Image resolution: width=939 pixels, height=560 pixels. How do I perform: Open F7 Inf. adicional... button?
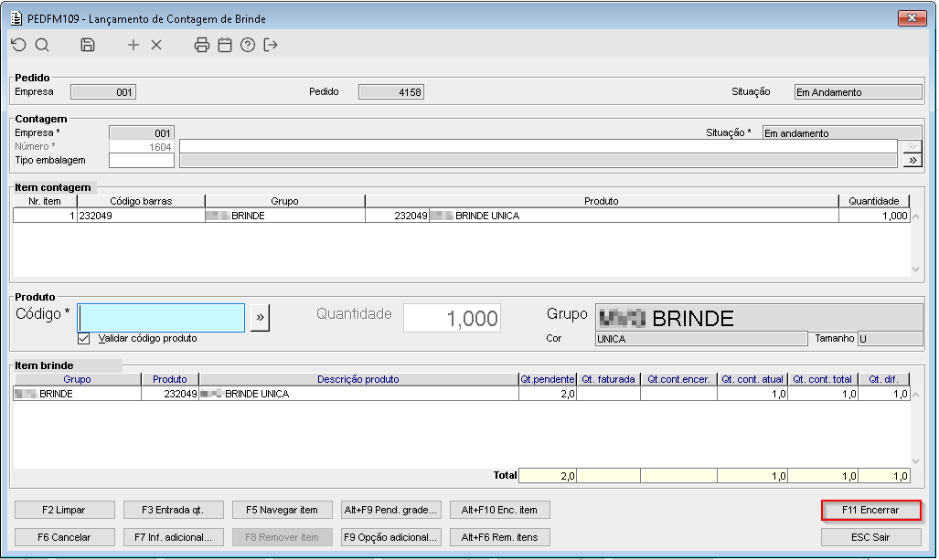pyautogui.click(x=173, y=537)
